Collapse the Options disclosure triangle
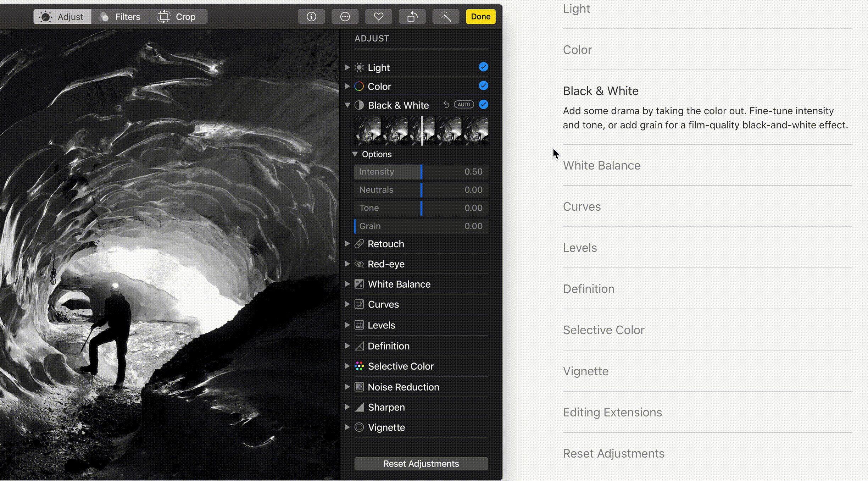868x481 pixels. (x=355, y=154)
